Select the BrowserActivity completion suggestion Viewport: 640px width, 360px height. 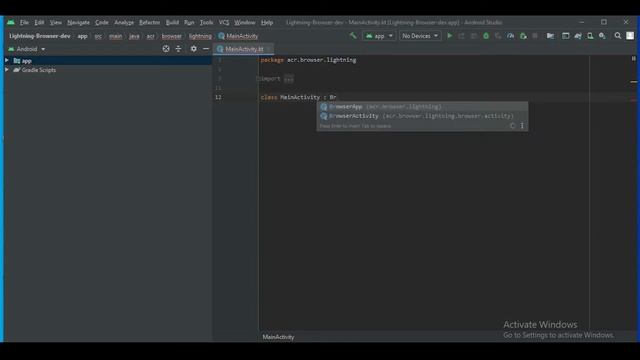coord(422,116)
